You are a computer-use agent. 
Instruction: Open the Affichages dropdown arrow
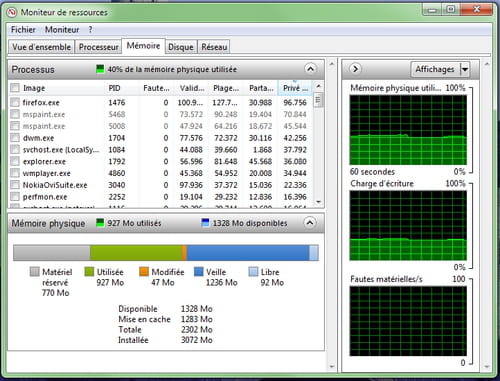(x=465, y=69)
